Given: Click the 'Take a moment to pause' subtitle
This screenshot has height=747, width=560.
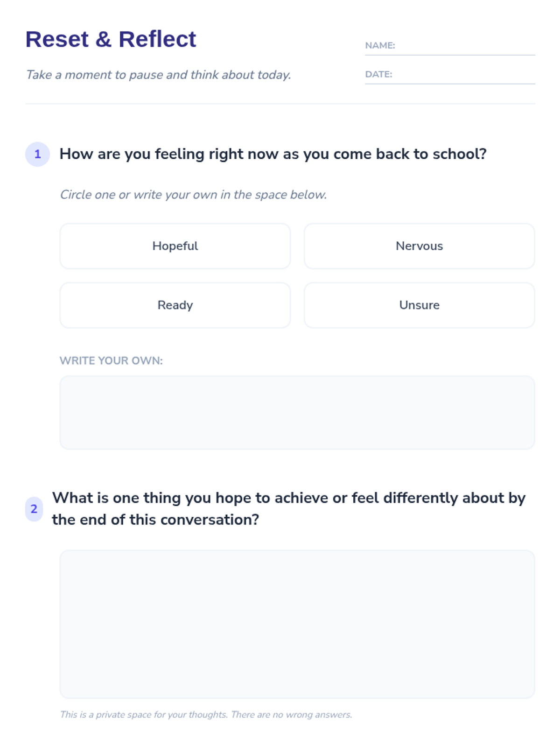Looking at the screenshot, I should [158, 75].
